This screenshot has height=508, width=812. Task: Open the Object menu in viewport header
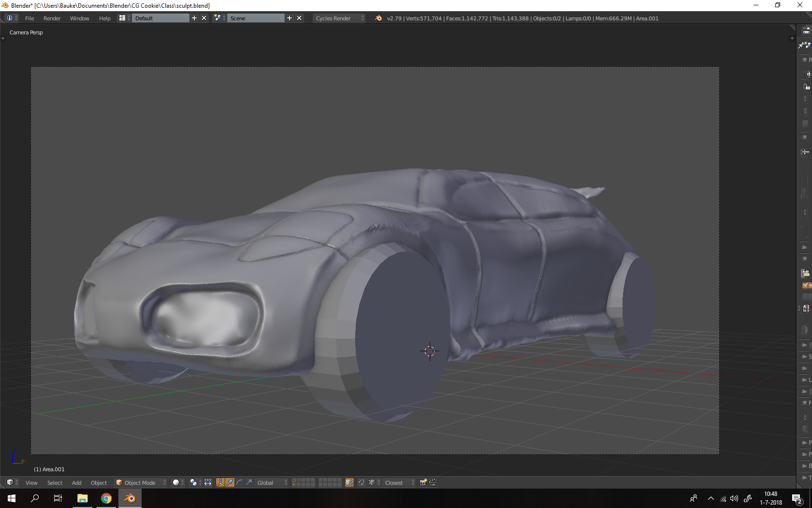99,482
